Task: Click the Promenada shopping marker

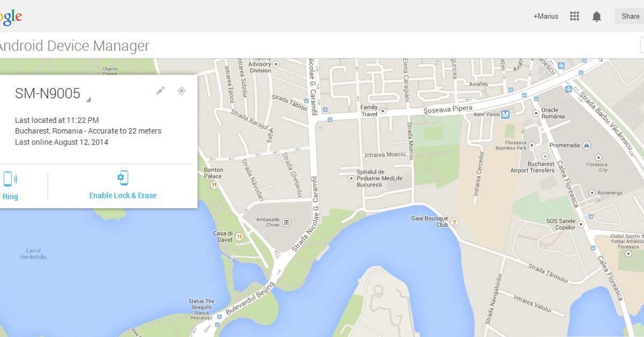Action: click(x=587, y=145)
